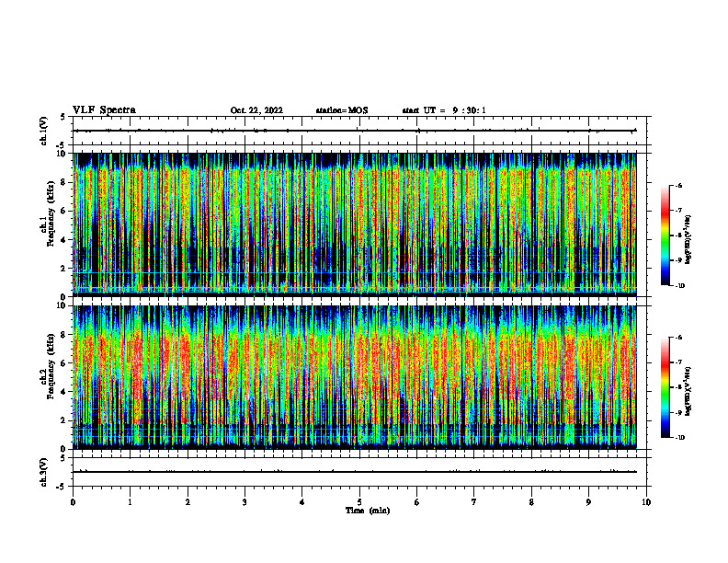This screenshot has width=728, height=563.
Task: Click time-axis tick label "6"
Action: point(417,502)
